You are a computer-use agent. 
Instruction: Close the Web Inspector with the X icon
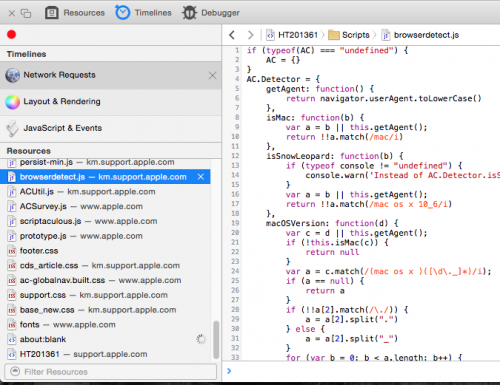[12, 13]
